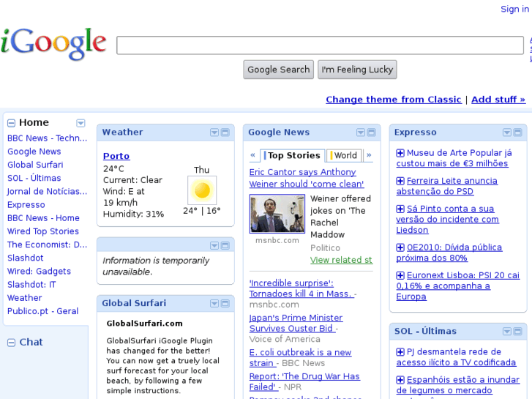532x399 pixels.
Task: Minimize the Global Surfari gadget
Action: point(225,304)
